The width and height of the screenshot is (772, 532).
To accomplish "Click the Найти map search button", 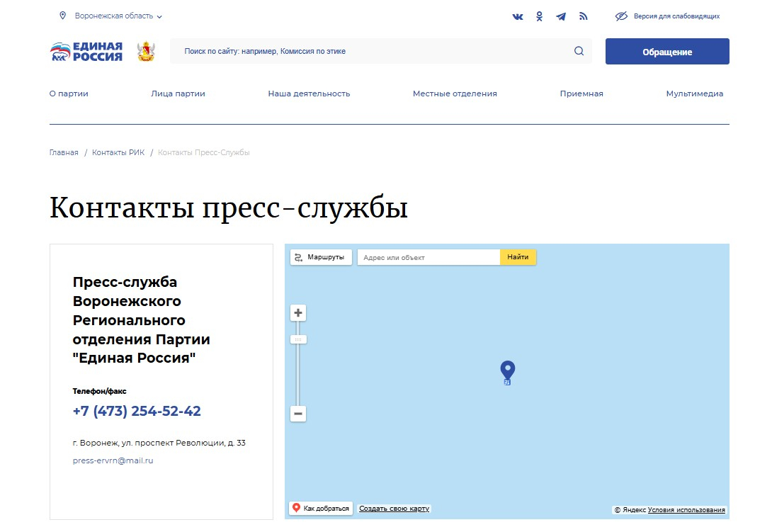I will 518,257.
